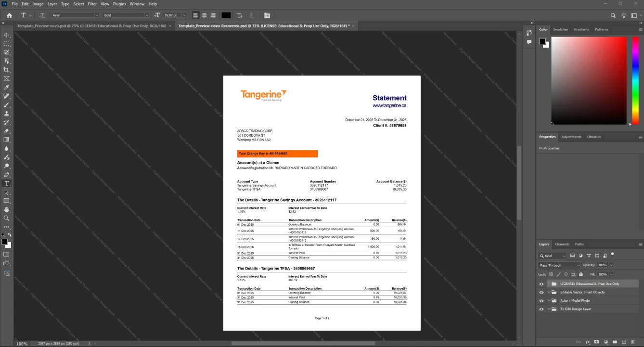
Task: Open the Libraries tab
Action: [594, 137]
